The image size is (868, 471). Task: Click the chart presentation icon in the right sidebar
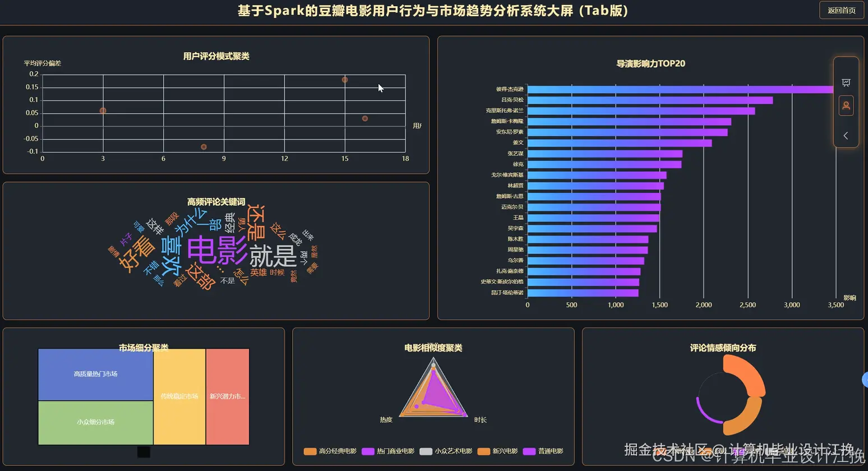point(846,82)
